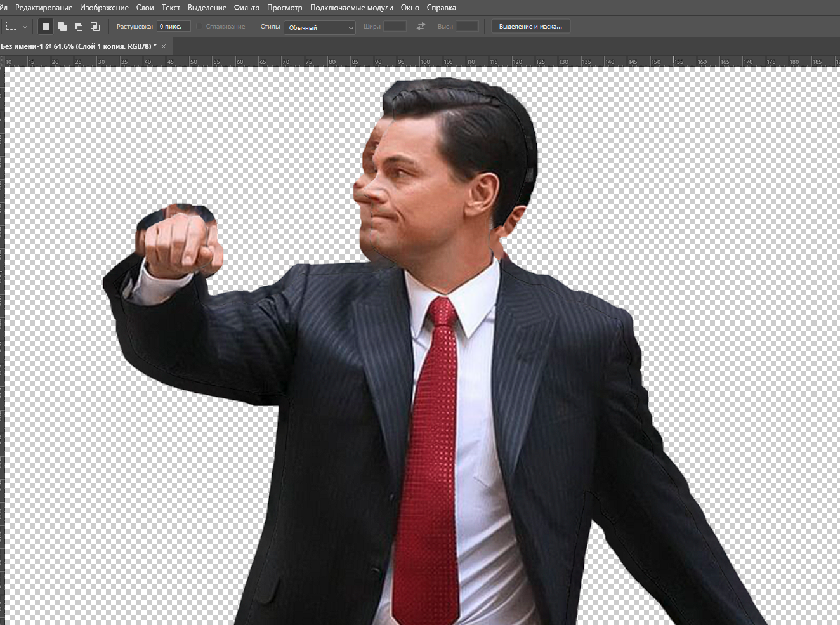This screenshot has width=840, height=625.
Task: Click the rectangular marquee tool preset icon
Action: [11, 27]
